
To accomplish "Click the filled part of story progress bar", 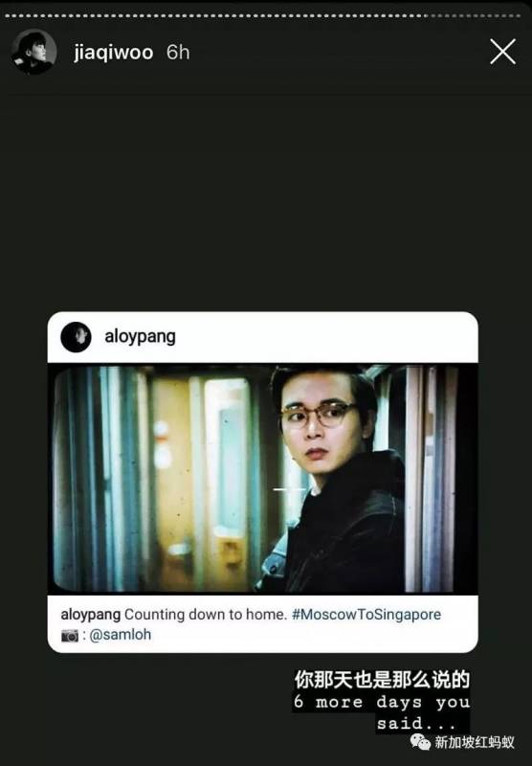I will pyautogui.click(x=214, y=16).
